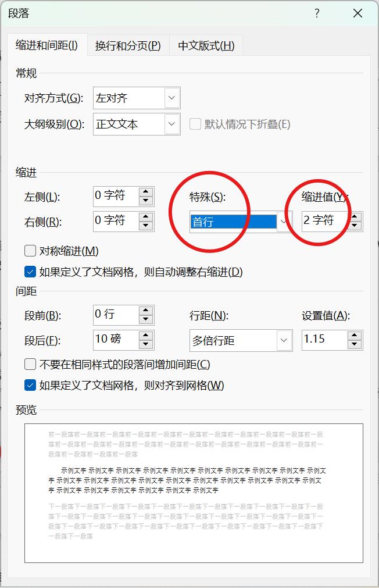This screenshot has height=588, width=379.
Task: Decrease the 缩进值 with the down arrow
Action: coord(355,226)
